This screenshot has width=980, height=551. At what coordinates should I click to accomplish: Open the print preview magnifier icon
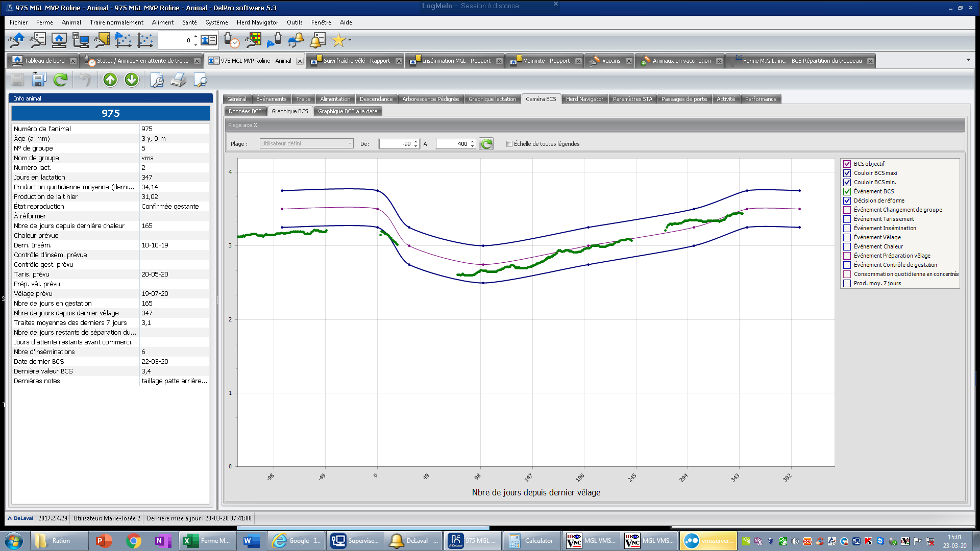[x=200, y=80]
